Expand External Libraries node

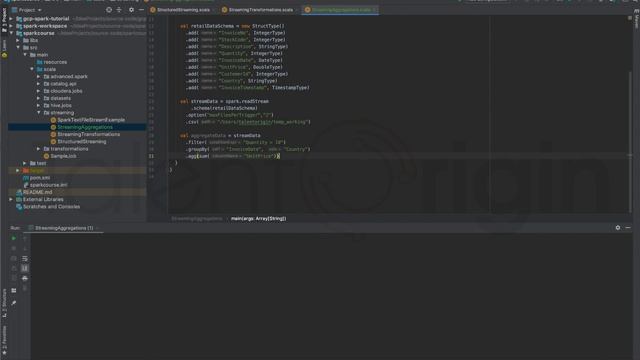[x=11, y=200]
